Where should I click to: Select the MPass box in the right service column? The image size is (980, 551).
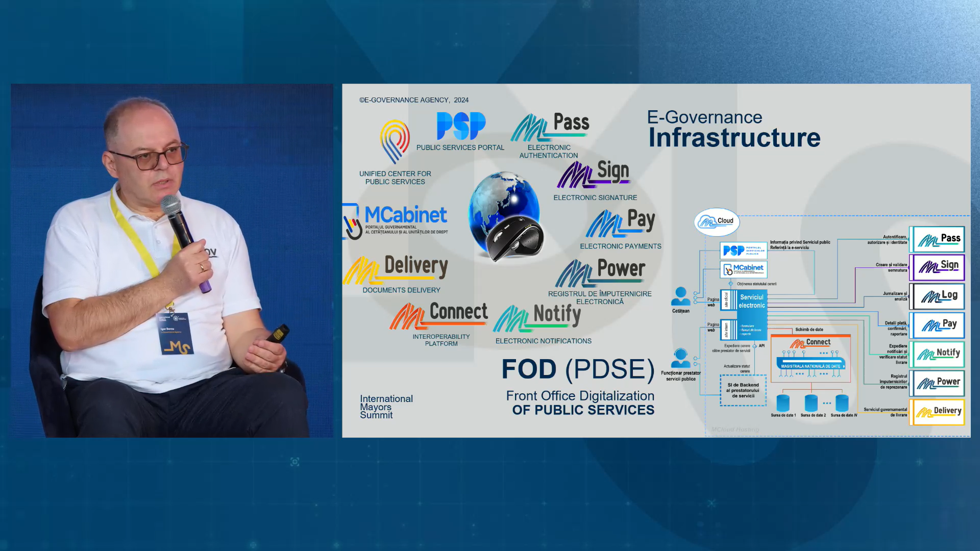pyautogui.click(x=938, y=239)
